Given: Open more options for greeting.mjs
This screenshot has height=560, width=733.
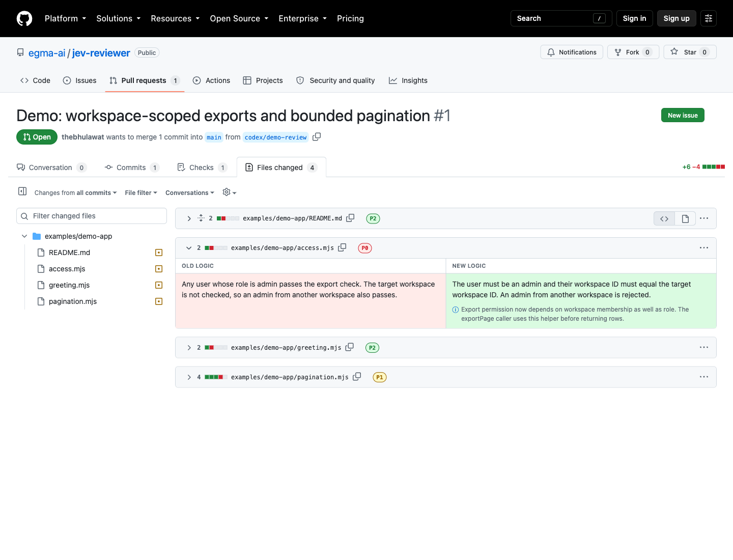Looking at the screenshot, I should [x=704, y=348].
